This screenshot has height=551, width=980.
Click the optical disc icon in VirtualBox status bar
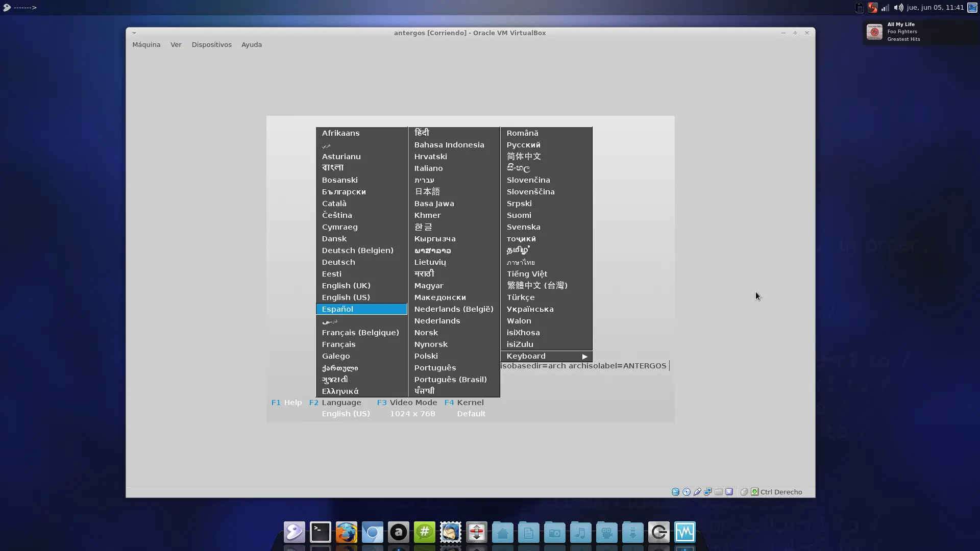pos(687,492)
